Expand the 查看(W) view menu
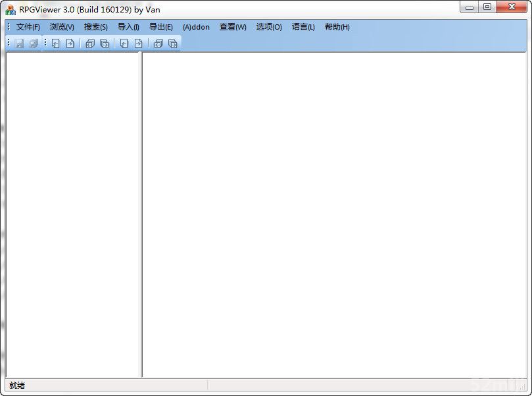Image resolution: width=532 pixels, height=396 pixels. click(233, 27)
